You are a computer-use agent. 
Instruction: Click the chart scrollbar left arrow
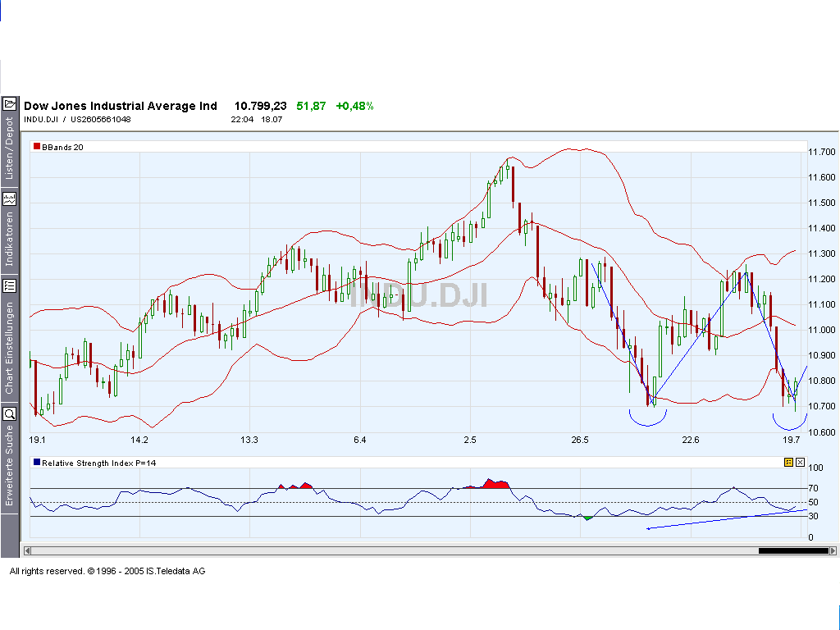click(27, 550)
